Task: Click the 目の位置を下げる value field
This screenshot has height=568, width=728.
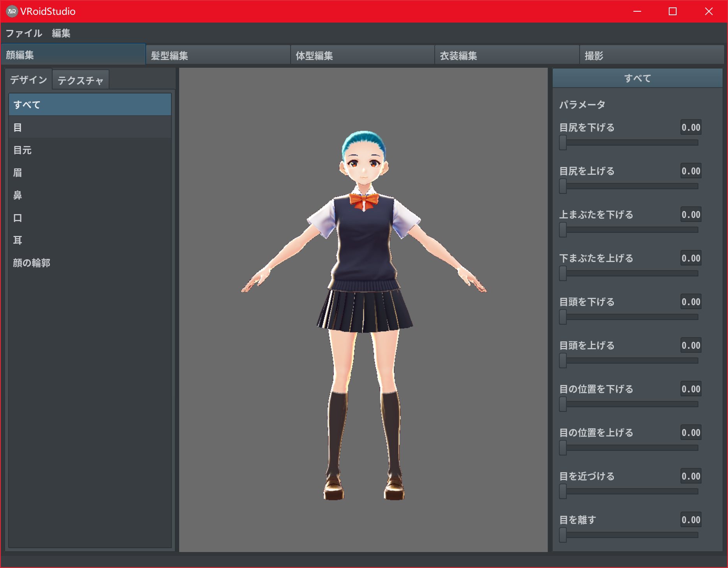Action: tap(691, 389)
